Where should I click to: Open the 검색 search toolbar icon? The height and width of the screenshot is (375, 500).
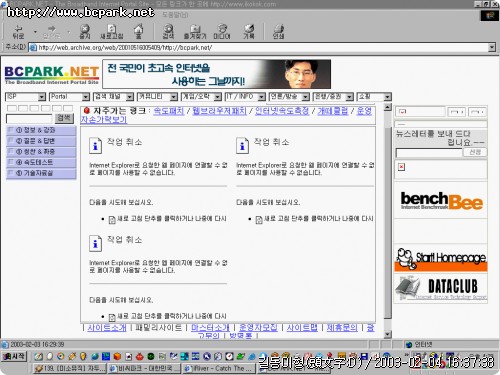[x=168, y=32]
